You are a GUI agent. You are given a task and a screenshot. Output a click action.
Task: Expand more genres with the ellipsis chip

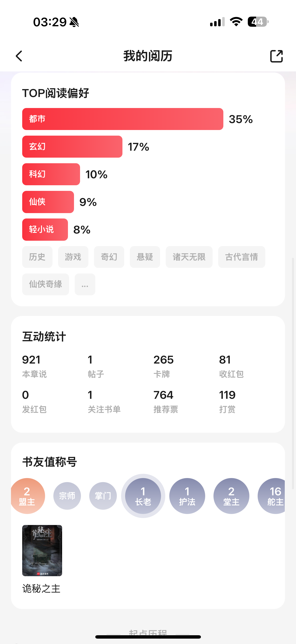coord(85,284)
